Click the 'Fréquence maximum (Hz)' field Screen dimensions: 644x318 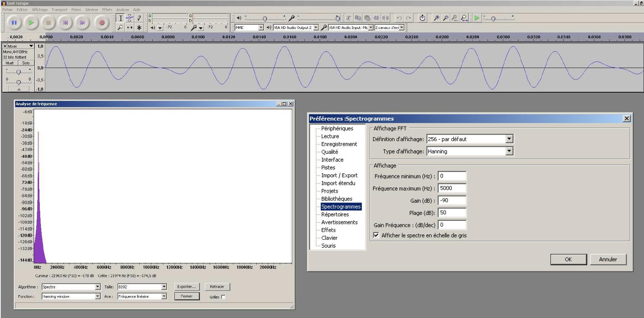(452, 188)
